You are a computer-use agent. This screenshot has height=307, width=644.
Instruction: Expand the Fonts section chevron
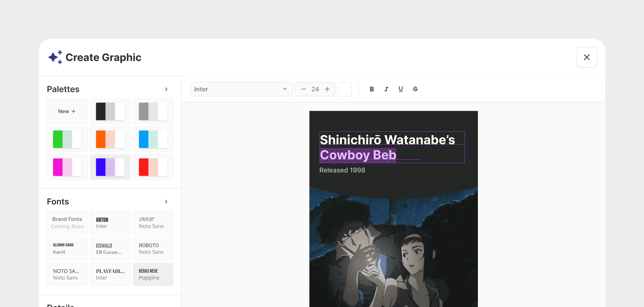coord(166,202)
